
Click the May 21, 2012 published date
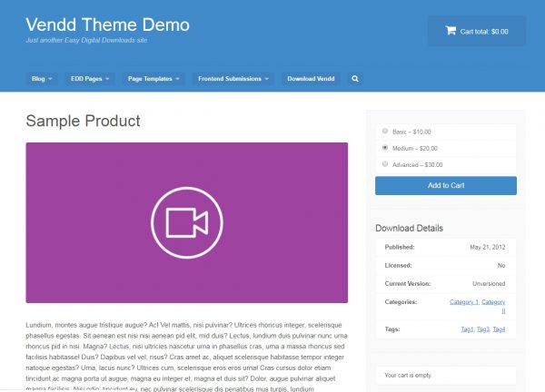[x=487, y=247]
